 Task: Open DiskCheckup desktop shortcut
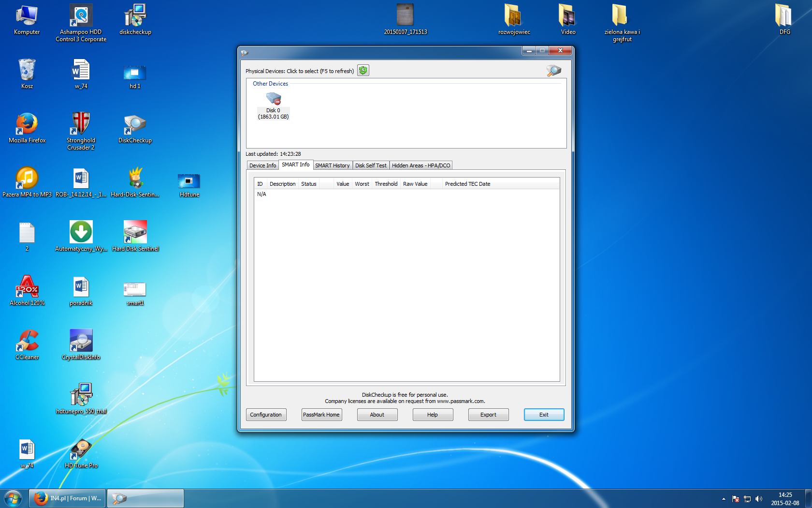tap(135, 128)
